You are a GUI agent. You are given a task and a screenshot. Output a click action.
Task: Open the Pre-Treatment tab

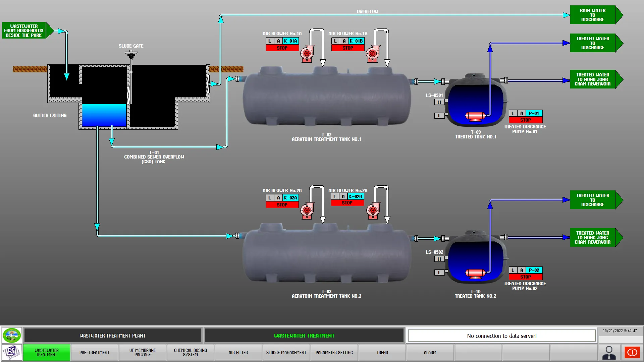[95, 353]
